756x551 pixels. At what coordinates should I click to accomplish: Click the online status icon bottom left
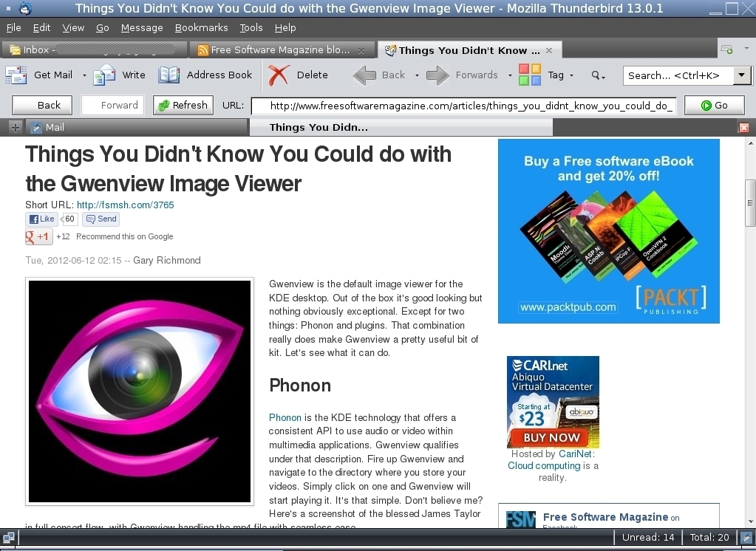[x=9, y=538]
